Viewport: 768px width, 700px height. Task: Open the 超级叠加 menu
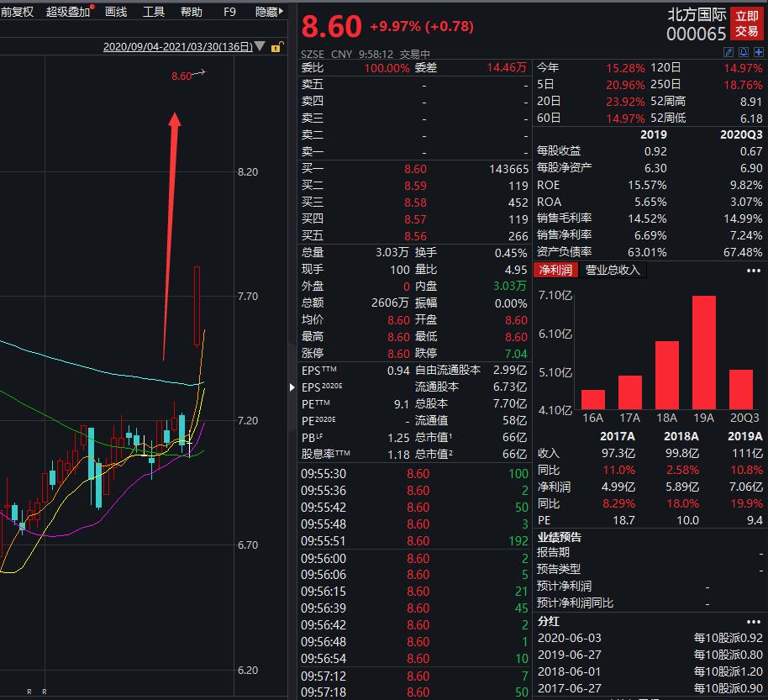pos(68,12)
